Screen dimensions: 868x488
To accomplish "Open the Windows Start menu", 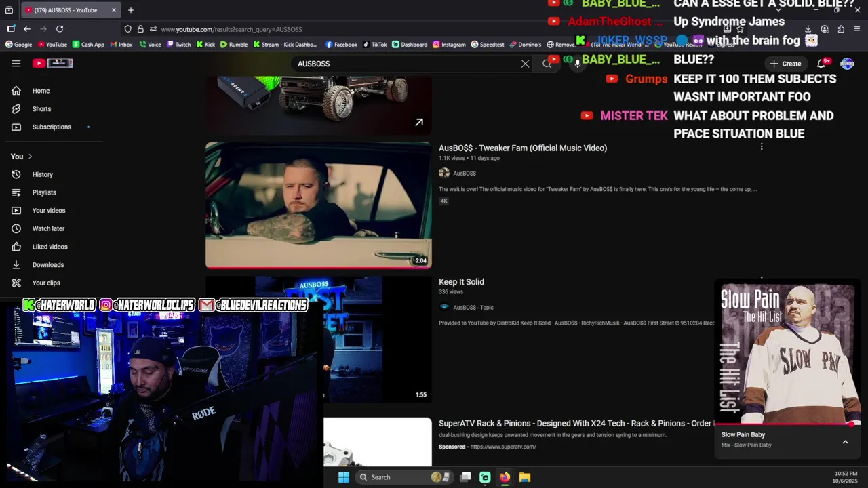I will pyautogui.click(x=344, y=477).
